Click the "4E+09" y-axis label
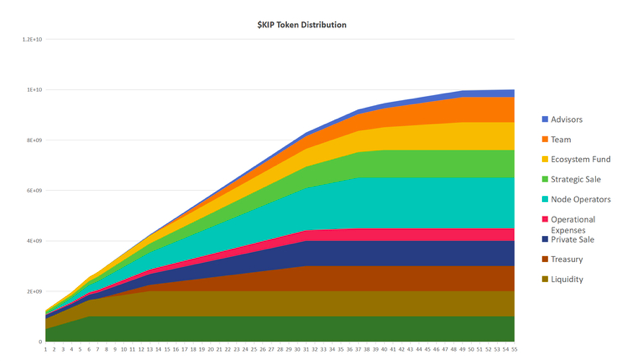 pyautogui.click(x=34, y=241)
